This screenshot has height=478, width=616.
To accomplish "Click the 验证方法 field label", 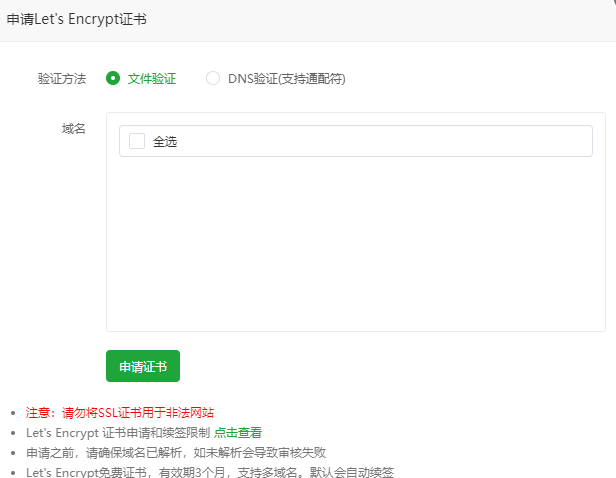I will pos(62,79).
